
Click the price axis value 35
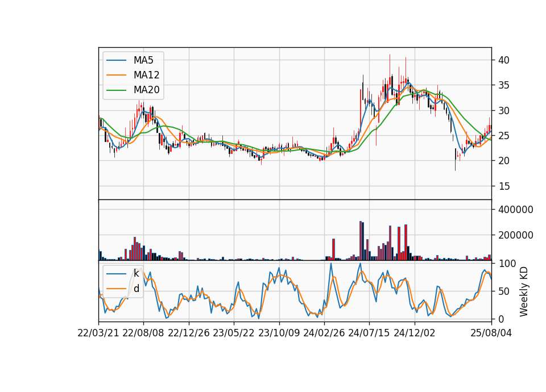coord(504,86)
